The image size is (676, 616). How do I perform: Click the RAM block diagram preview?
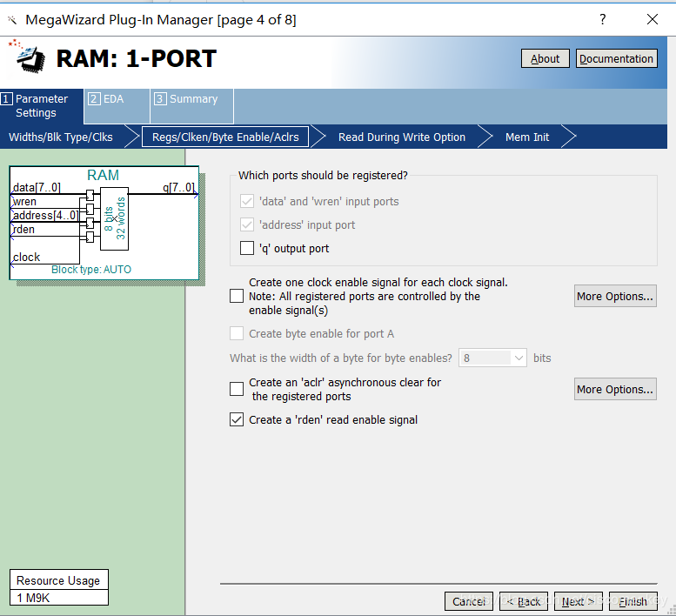click(104, 223)
